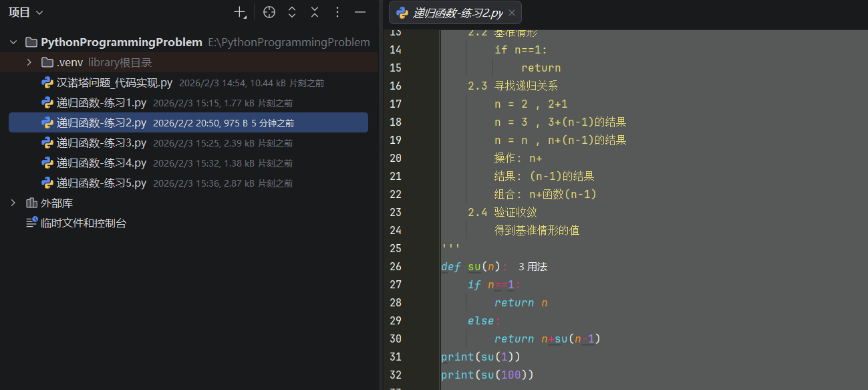The image size is (868, 390).
Task: Open 递归函数-练习4.py file
Action: point(102,163)
